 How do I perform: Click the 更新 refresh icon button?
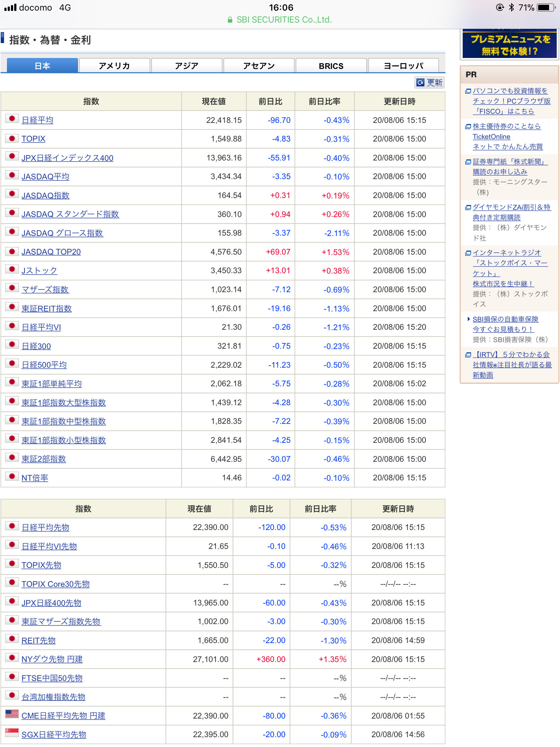click(420, 82)
